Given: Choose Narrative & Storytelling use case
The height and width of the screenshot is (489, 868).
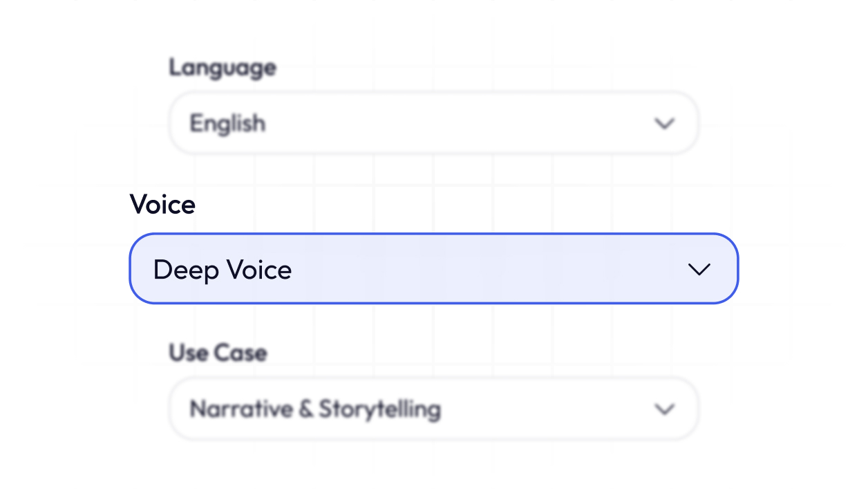Looking at the screenshot, I should [314, 408].
